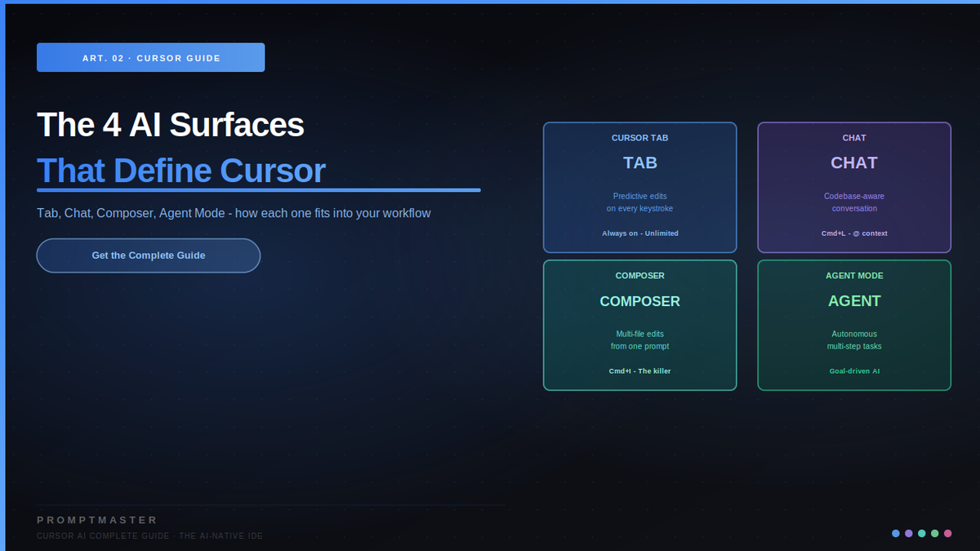Screen dimensions: 980x551
Task: Click the blue pagination dot
Action: pos(896,533)
